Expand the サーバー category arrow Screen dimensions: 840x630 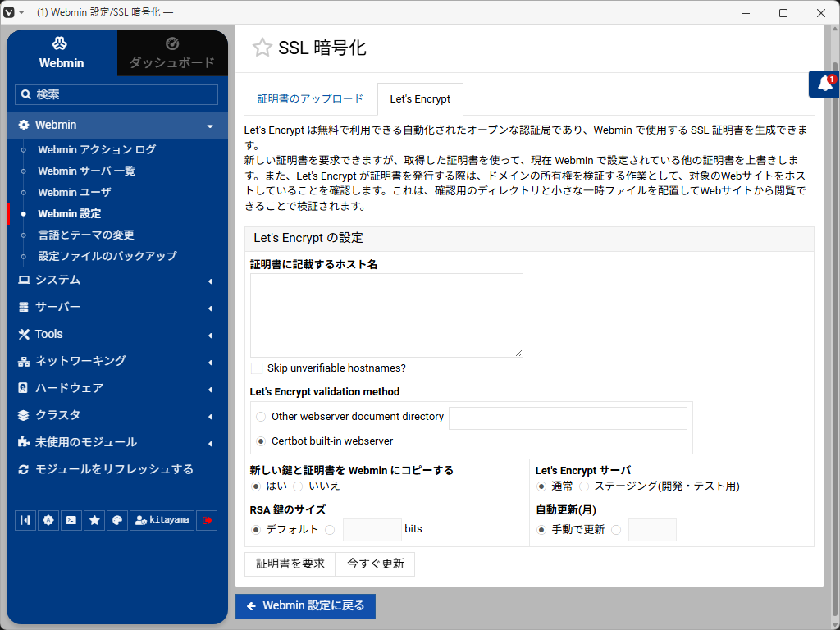tap(210, 308)
